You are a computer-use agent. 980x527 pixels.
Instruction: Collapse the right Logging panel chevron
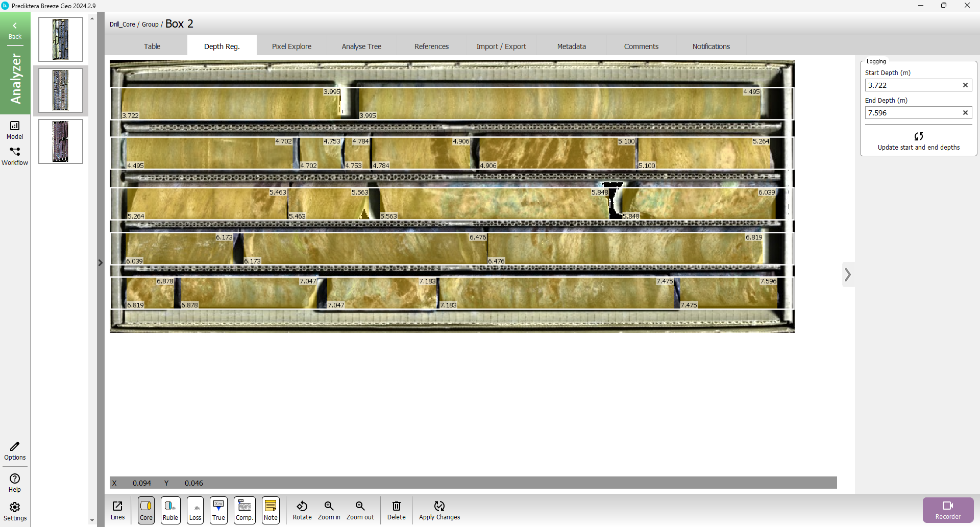848,275
